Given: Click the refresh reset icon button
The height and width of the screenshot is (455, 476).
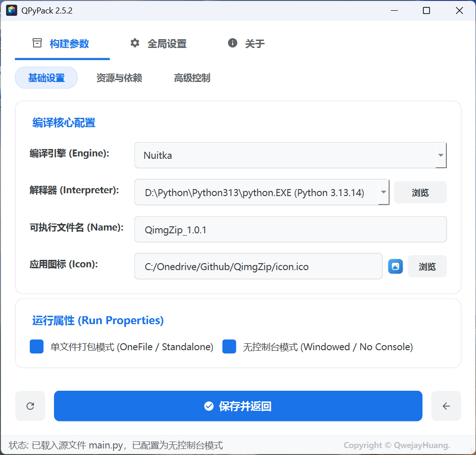Looking at the screenshot, I should coord(30,406).
